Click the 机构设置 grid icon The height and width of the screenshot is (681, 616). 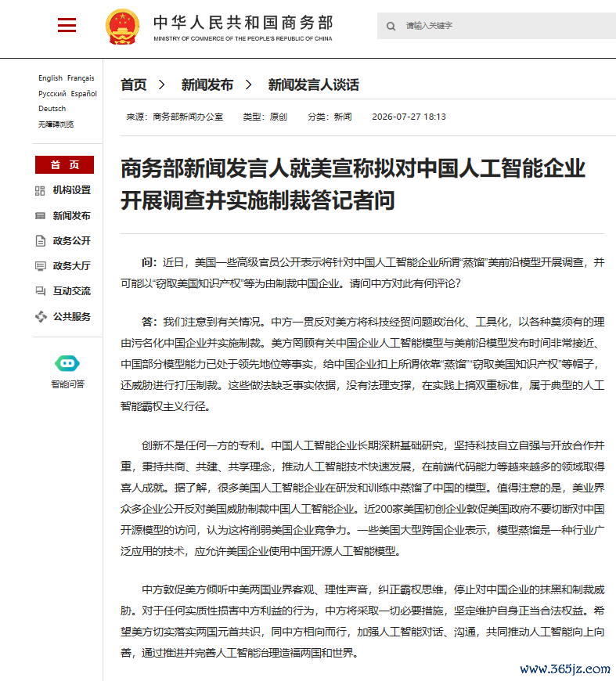pos(40,191)
